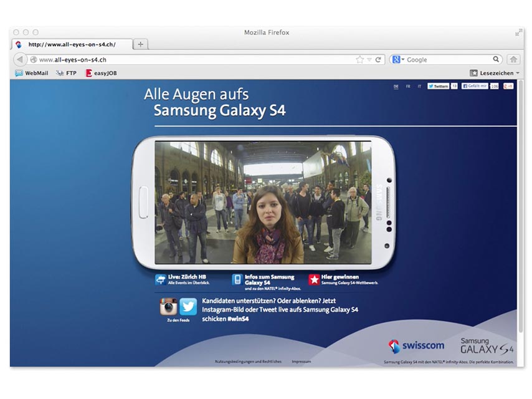Click the signpost icon for Live: Zürich HB

[x=160, y=279]
